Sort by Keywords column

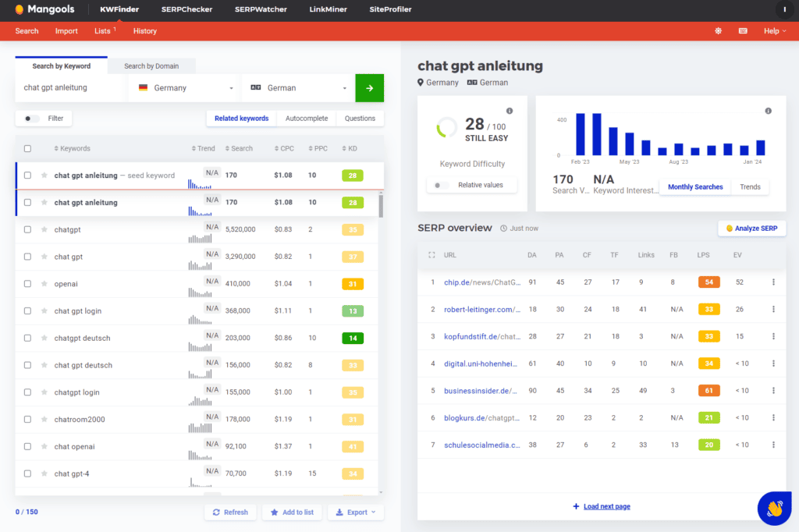[x=72, y=149]
